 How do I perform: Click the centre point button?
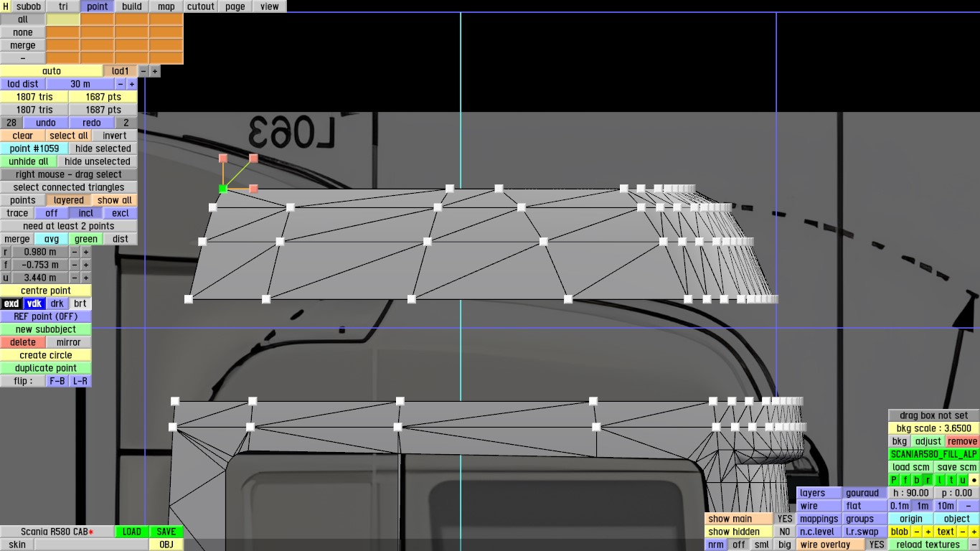pyautogui.click(x=46, y=291)
